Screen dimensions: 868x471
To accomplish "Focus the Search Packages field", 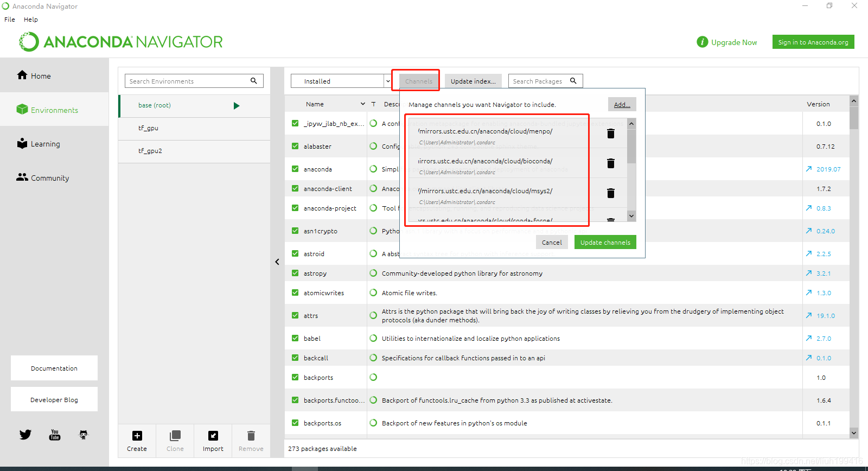I will [545, 81].
